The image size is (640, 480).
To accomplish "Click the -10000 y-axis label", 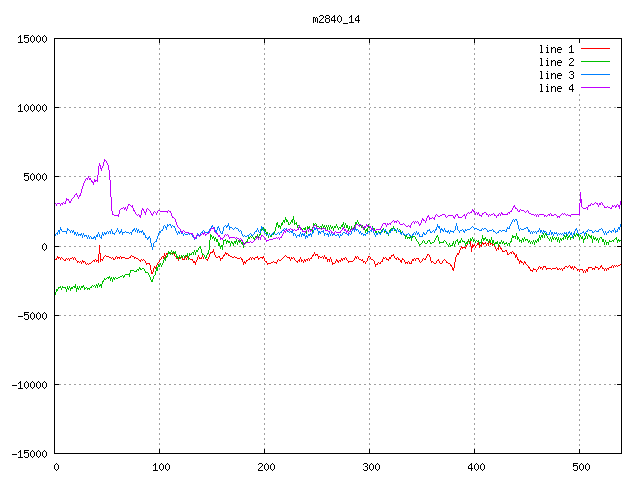I will [29, 384].
